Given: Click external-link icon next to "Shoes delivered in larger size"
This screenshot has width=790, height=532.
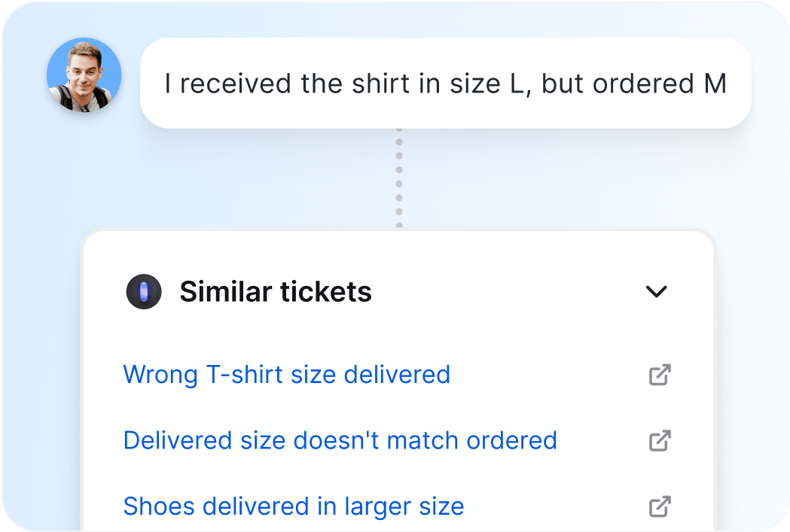Looking at the screenshot, I should click(660, 506).
